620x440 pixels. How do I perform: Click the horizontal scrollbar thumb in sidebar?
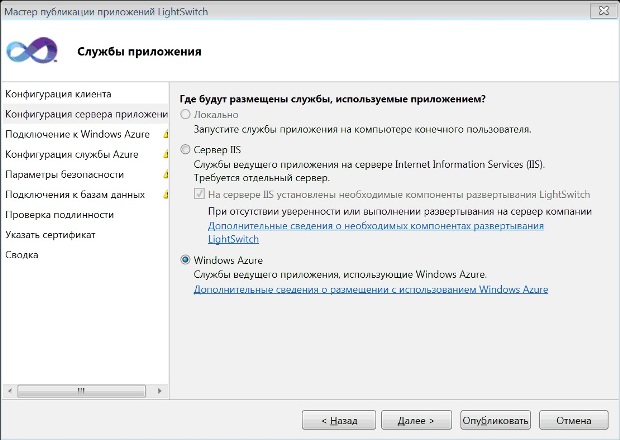coord(81,391)
